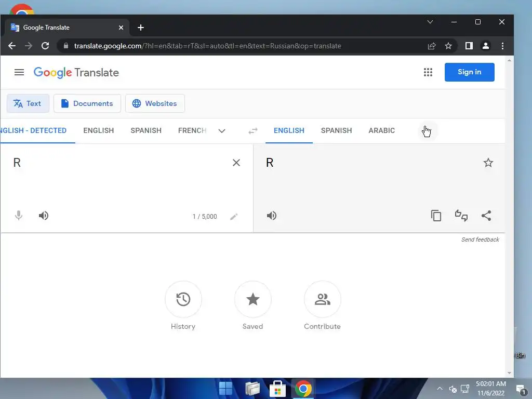Open File Explorer from taskbar
532x399 pixels.
(252, 389)
